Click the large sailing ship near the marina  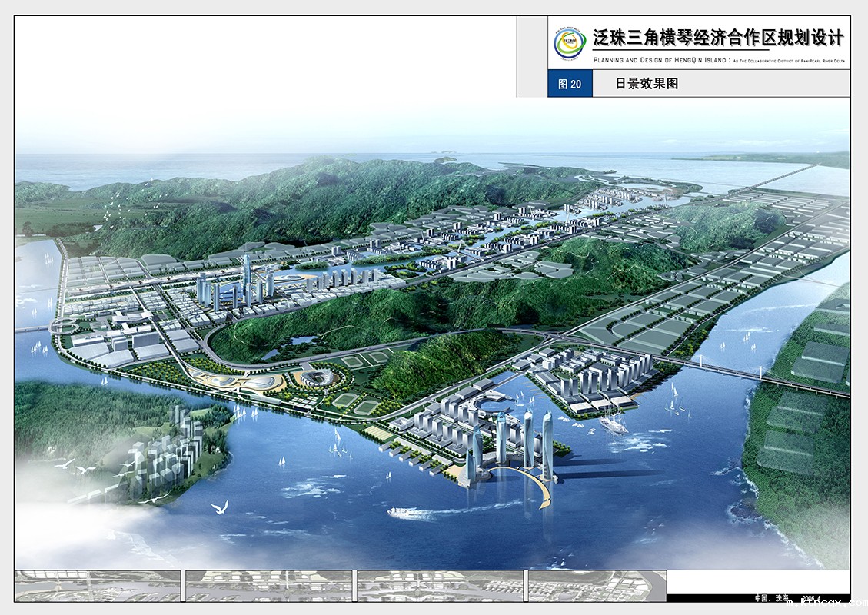click(614, 422)
